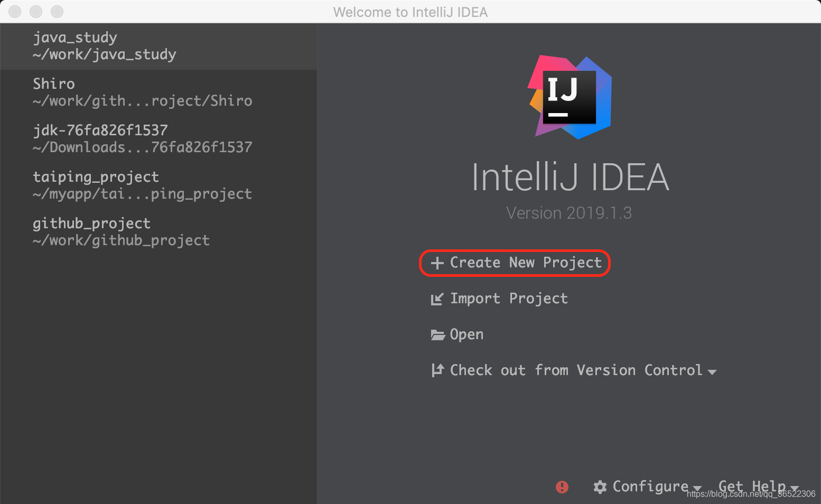
Task: Click the path ~/myapp/tai...ping_project
Action: point(143,194)
